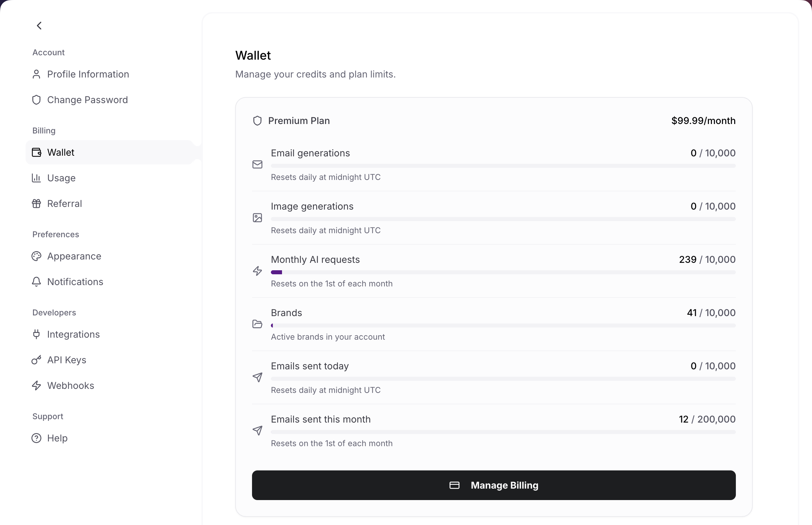Screen dimensions: 812x525
Task: Open the Usage settings page
Action: click(61, 178)
